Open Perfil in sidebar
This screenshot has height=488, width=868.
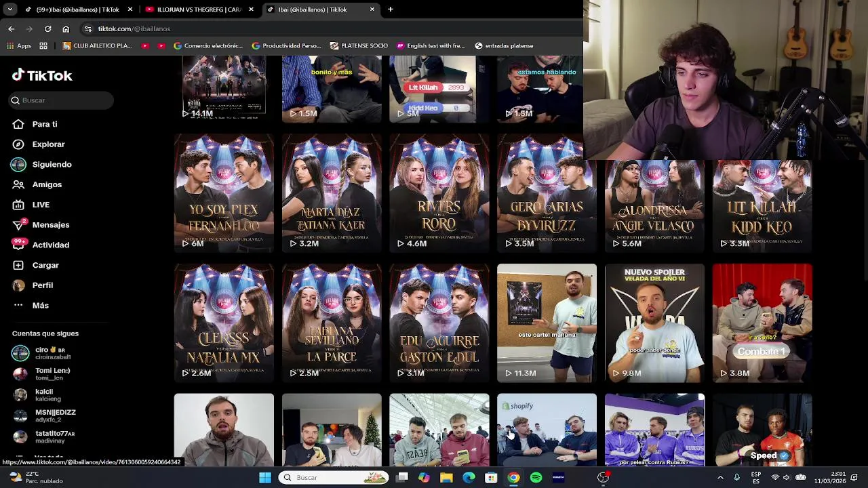[43, 285]
